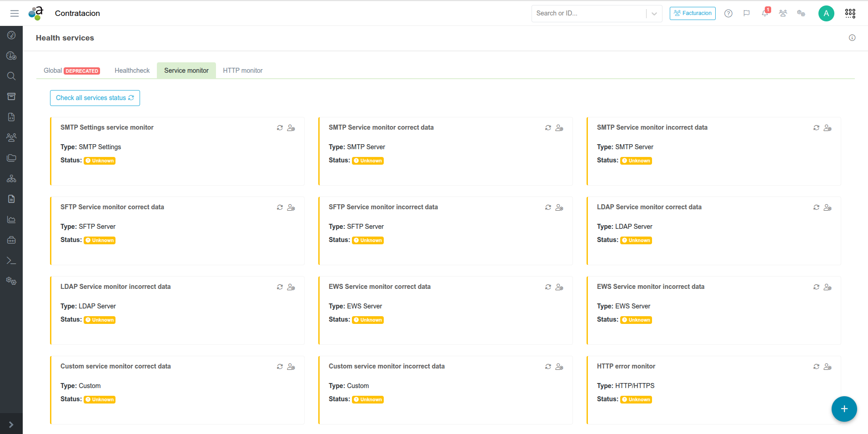Image resolution: width=868 pixels, height=434 pixels.
Task: Click the Facturacion button
Action: coord(692,13)
